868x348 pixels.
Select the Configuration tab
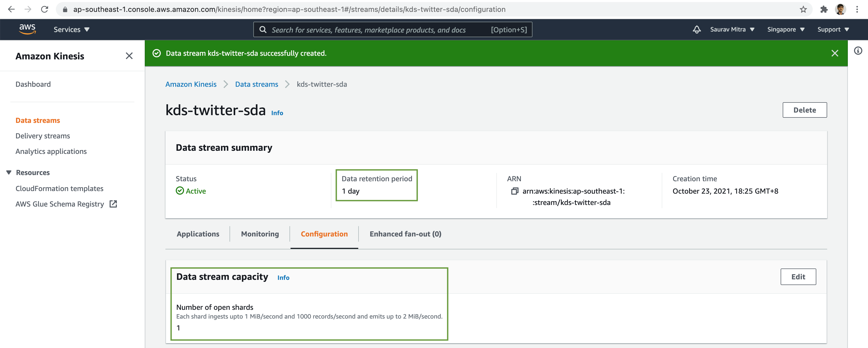pyautogui.click(x=324, y=234)
